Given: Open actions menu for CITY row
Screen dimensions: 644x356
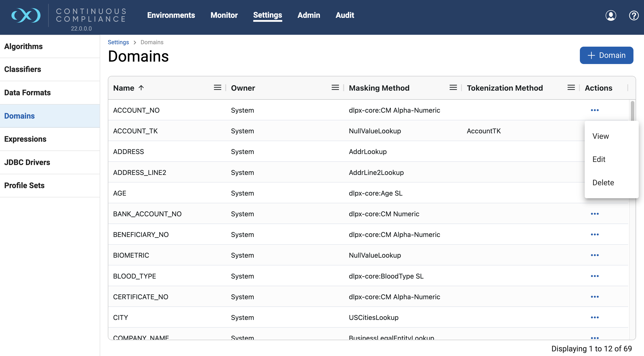Looking at the screenshot, I should tap(595, 317).
